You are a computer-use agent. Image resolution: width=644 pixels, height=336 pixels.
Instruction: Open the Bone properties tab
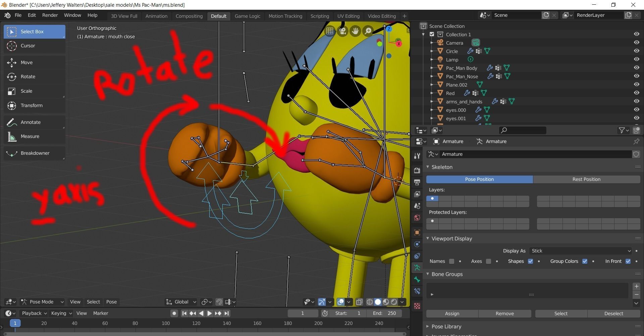417,280
